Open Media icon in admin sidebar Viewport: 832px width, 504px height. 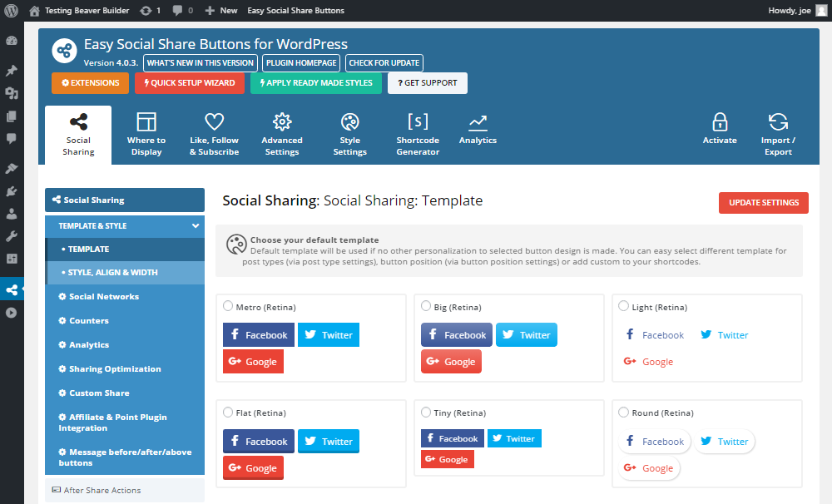click(x=12, y=93)
